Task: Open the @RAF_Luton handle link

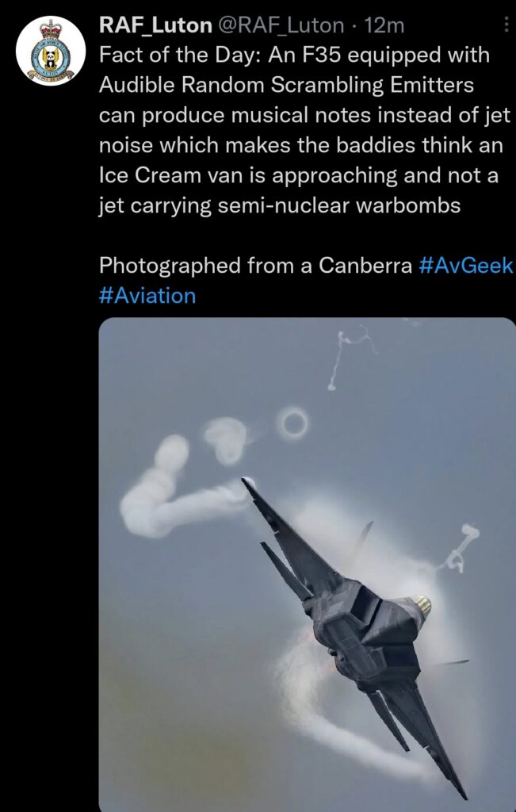Action: pyautogui.click(x=281, y=25)
